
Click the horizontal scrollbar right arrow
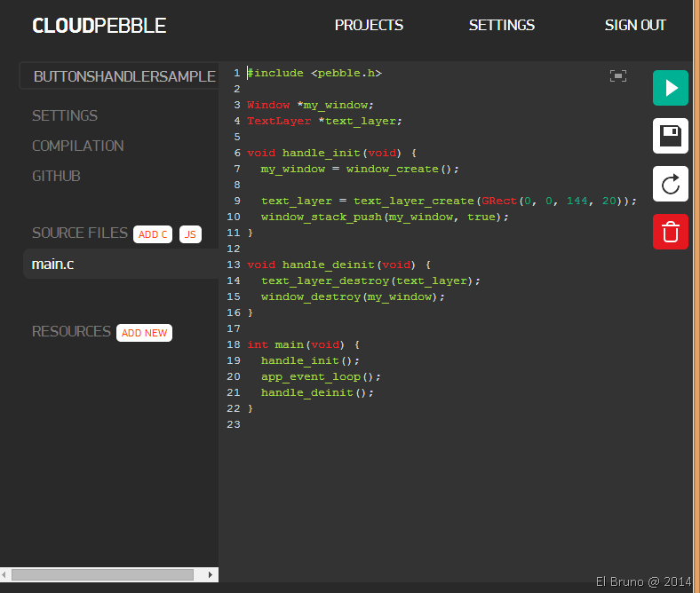211,575
